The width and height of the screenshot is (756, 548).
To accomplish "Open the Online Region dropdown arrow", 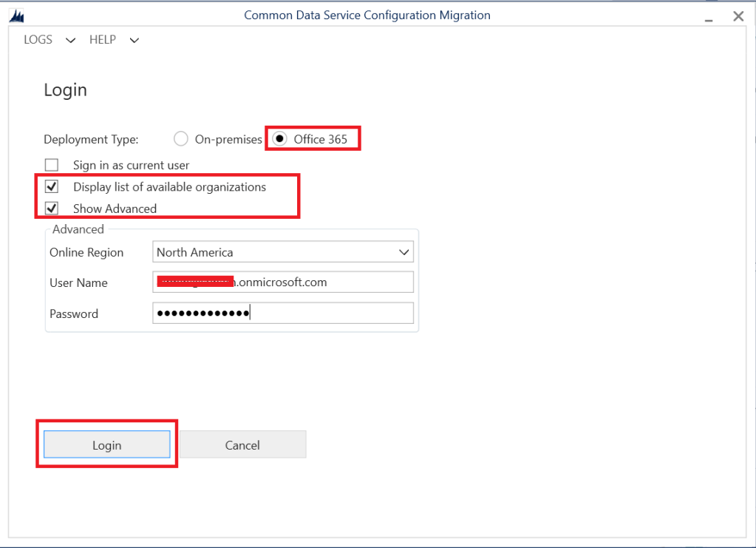I will pos(403,252).
